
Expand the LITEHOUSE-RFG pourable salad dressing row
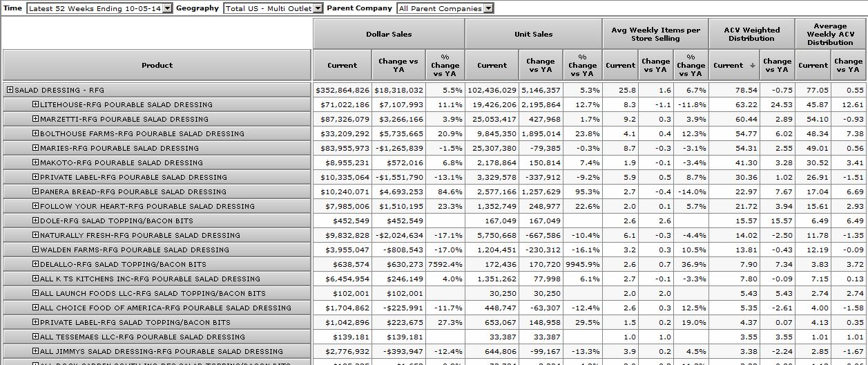[x=35, y=104]
